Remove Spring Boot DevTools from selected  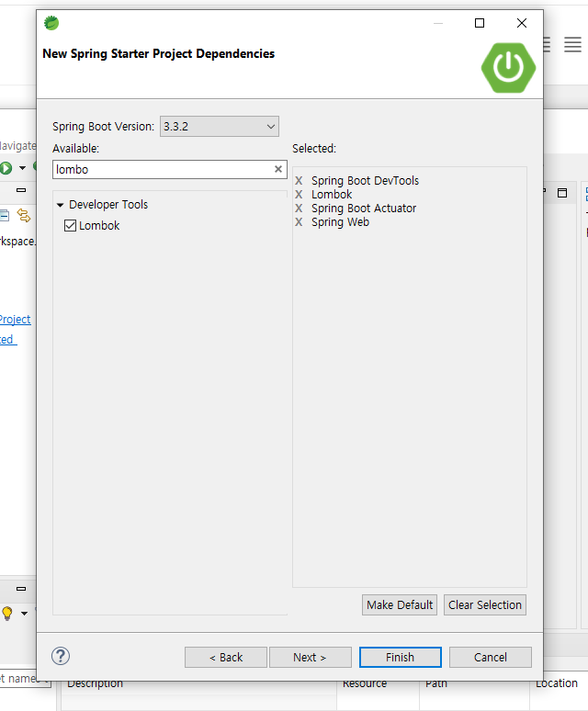(x=299, y=180)
